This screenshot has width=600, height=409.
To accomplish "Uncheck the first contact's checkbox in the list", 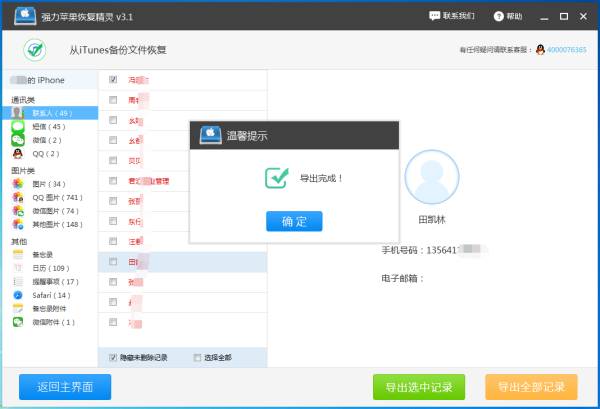I will (x=112, y=79).
